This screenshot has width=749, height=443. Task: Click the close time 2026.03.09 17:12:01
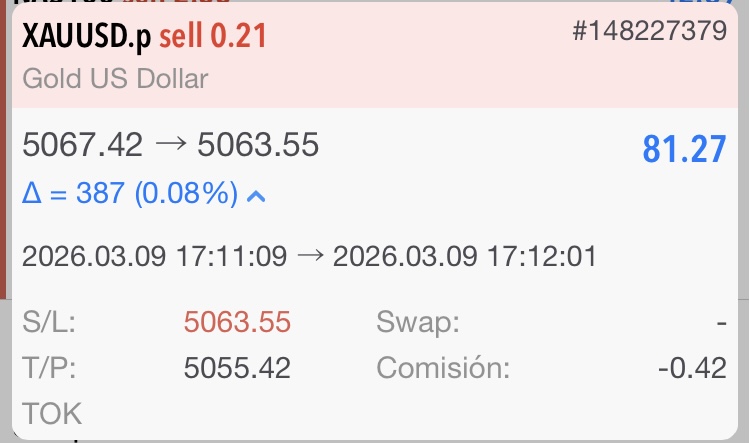(x=464, y=257)
